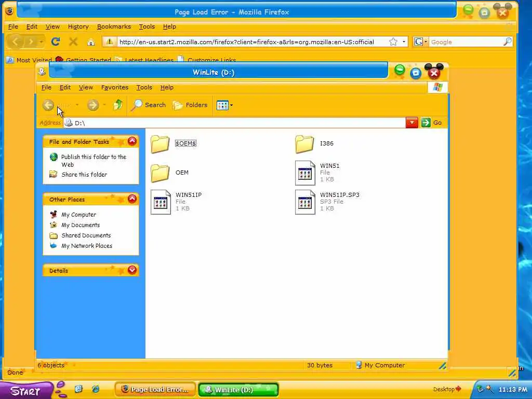
Task: Open Search in the Explorer toolbar
Action: click(149, 105)
